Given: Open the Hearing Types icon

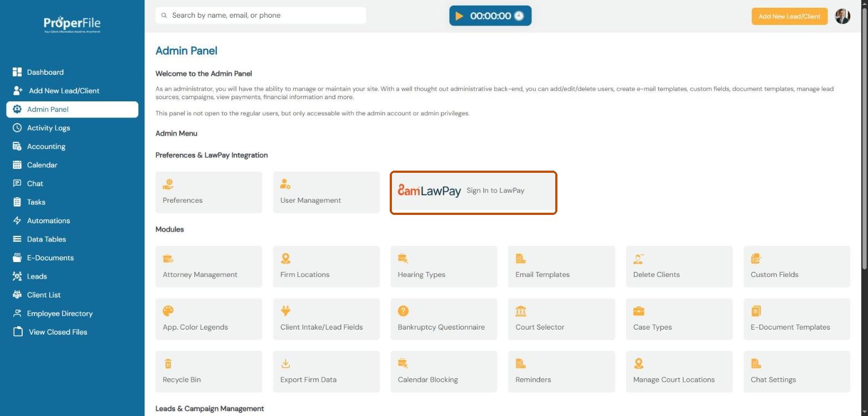Looking at the screenshot, I should point(403,259).
